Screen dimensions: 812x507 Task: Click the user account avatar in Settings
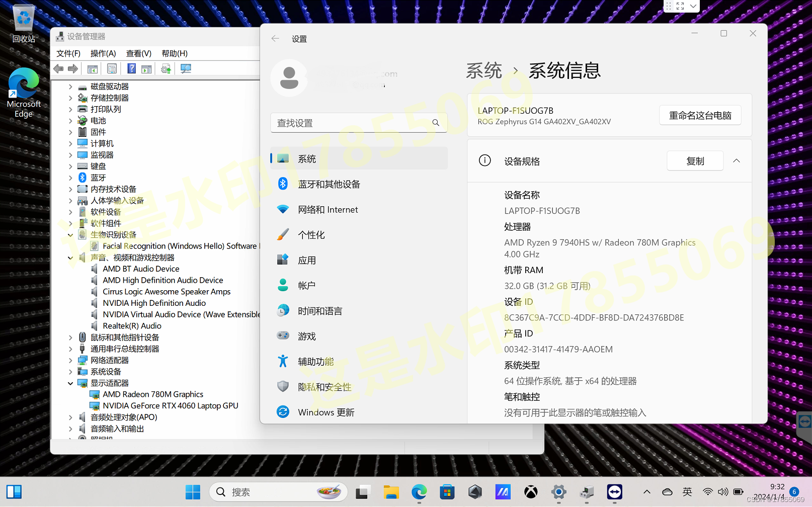click(289, 78)
